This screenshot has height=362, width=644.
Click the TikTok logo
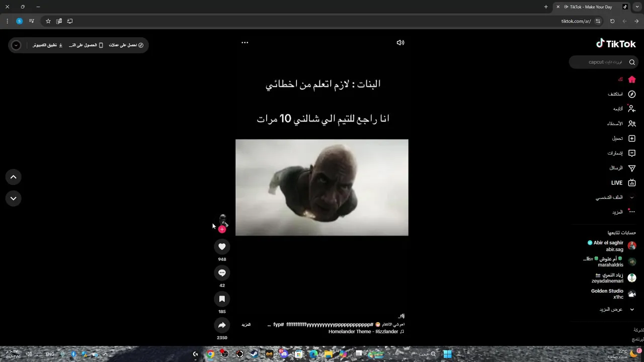click(x=616, y=44)
